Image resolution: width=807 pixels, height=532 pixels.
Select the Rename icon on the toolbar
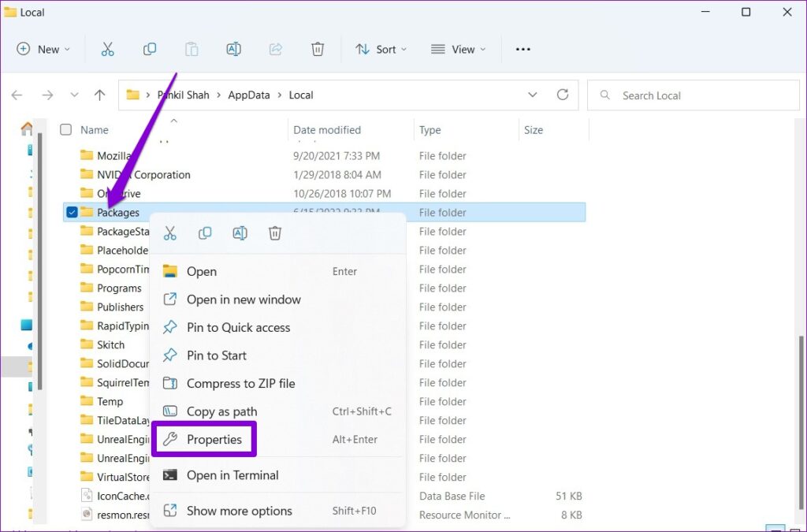click(233, 49)
